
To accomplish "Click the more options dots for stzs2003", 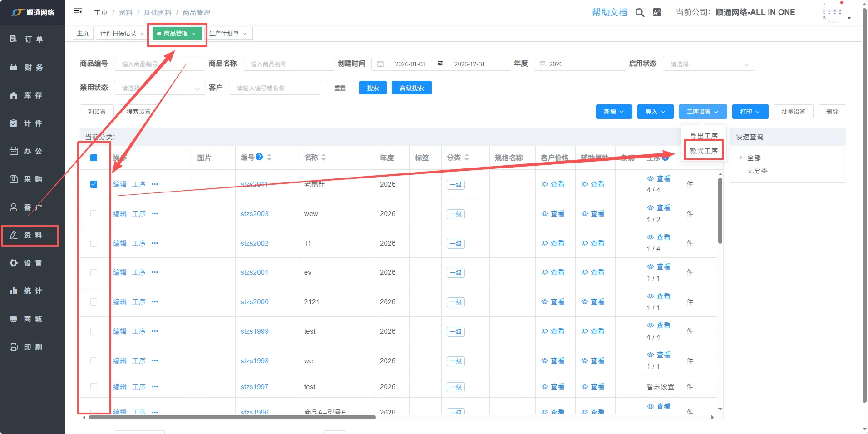I will click(x=155, y=214).
